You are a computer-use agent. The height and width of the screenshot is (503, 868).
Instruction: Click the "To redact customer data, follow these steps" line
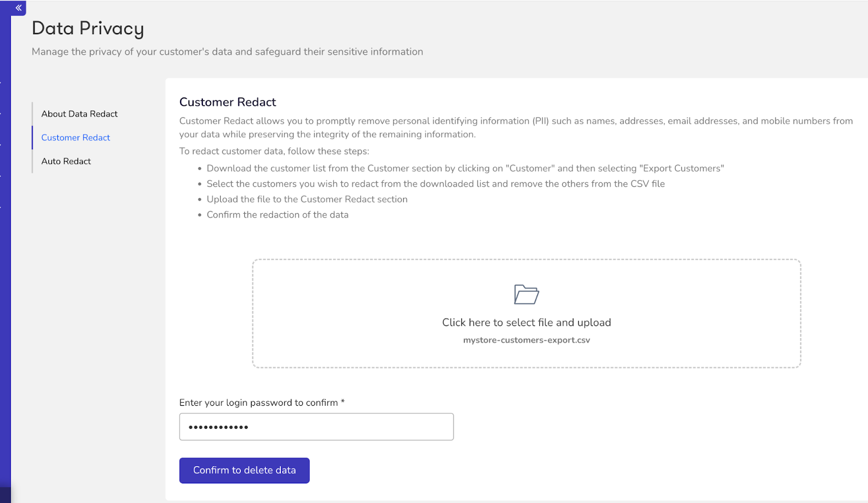click(x=274, y=151)
